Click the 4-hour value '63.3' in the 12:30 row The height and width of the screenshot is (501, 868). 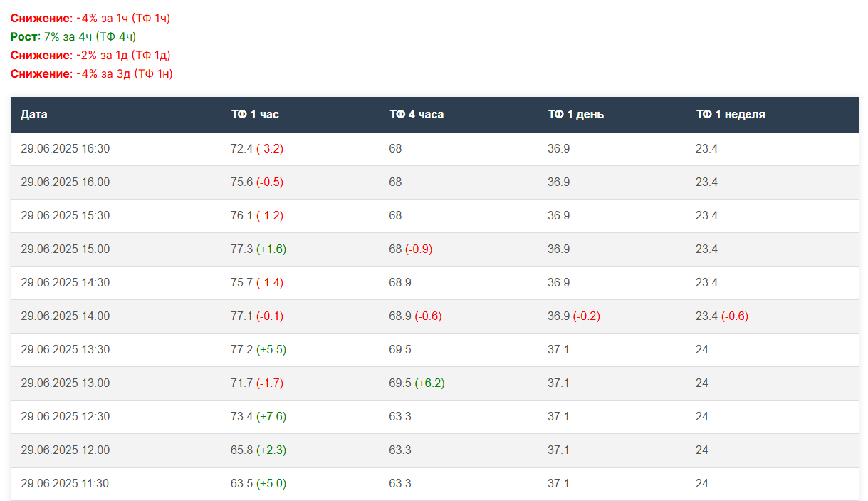click(x=400, y=416)
